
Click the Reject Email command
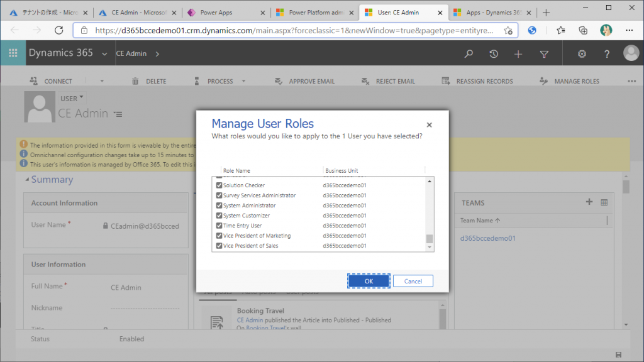click(x=388, y=81)
